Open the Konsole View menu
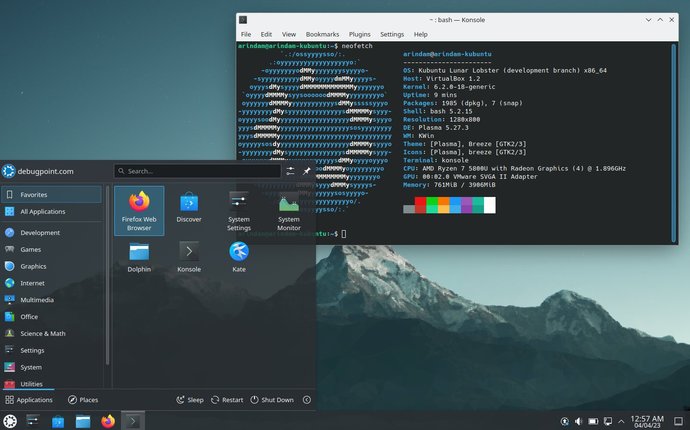690x430 pixels. coord(289,34)
